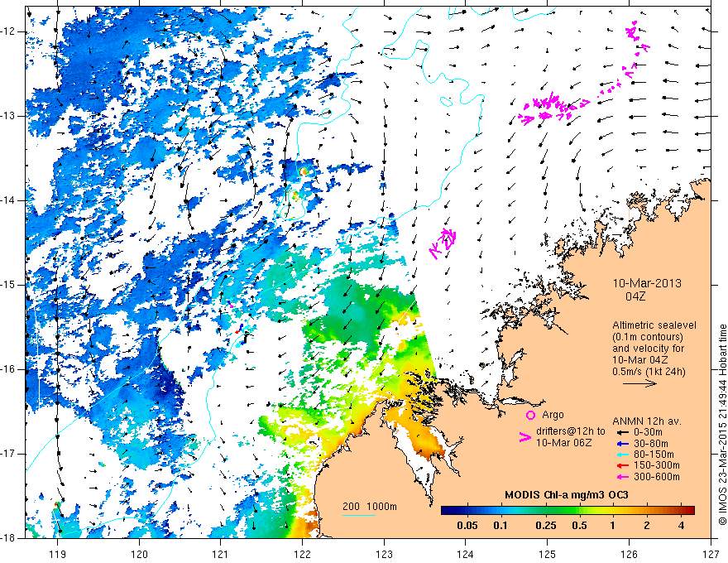This screenshot has height=563, width=728.
Task: Click the green middle of the Chl-a colorbar
Action: pyautogui.click(x=568, y=511)
